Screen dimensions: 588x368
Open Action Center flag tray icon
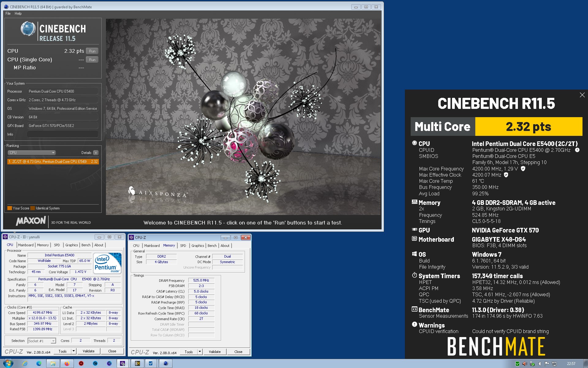coord(547,364)
